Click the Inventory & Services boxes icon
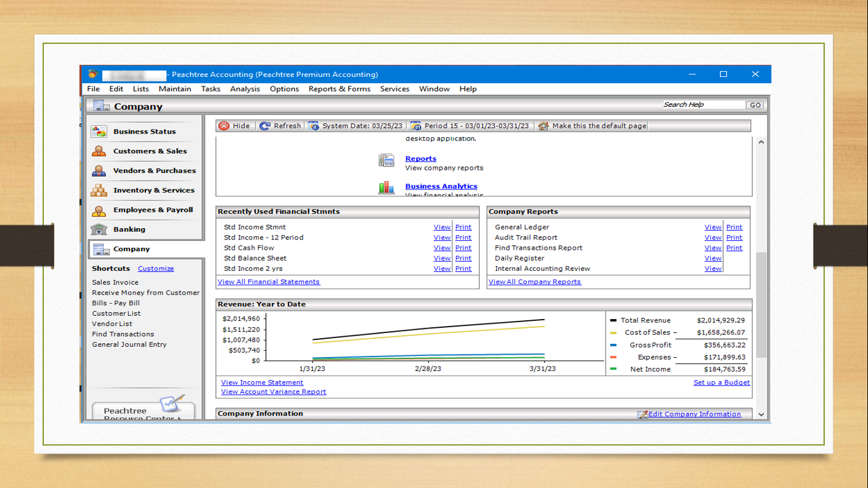The width and height of the screenshot is (868, 488). click(x=98, y=190)
